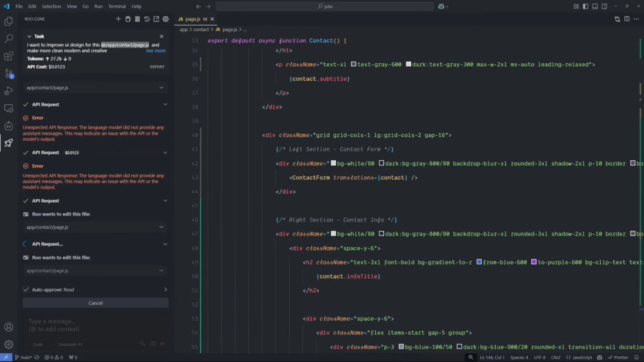Go back with the left arrow

point(198,6)
